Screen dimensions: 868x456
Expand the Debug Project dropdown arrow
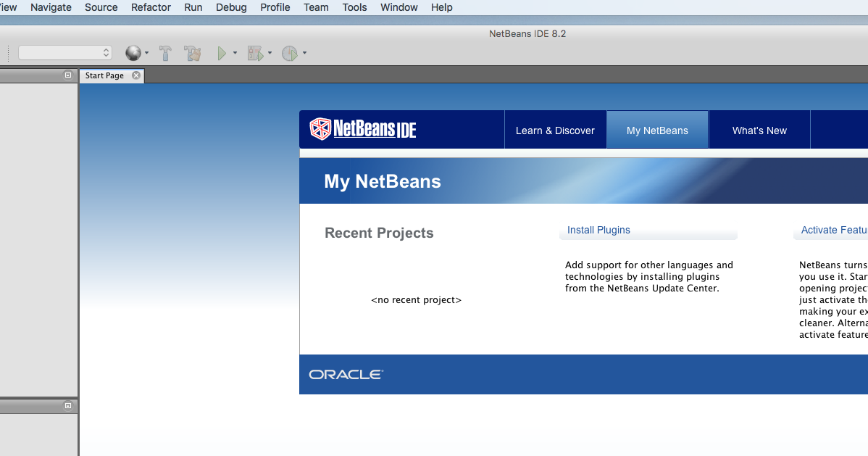(270, 53)
